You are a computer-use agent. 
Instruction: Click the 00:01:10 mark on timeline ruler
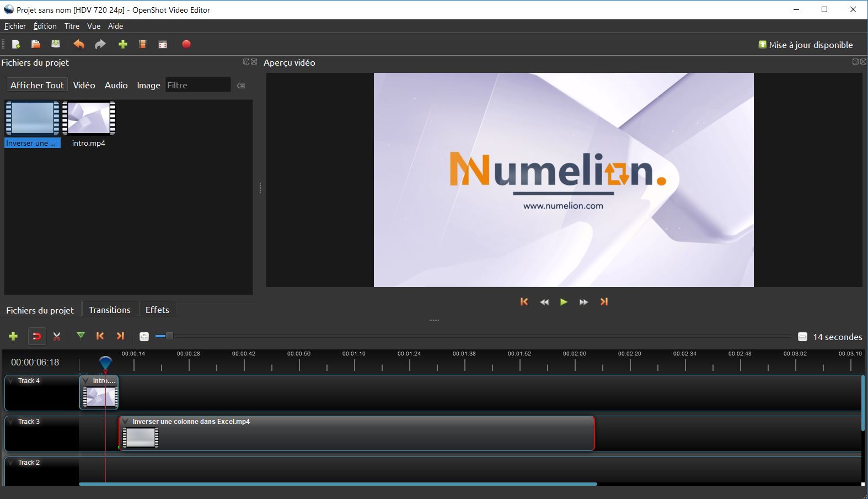354,354
